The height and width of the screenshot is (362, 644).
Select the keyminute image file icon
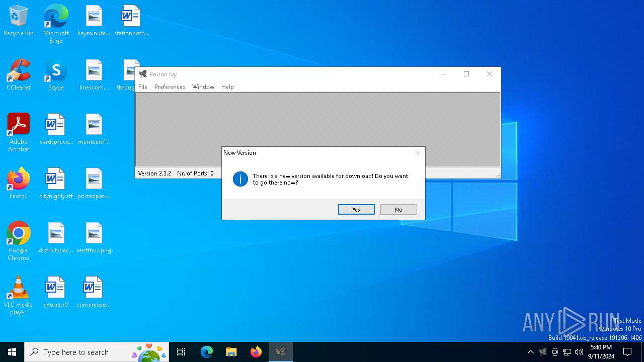click(94, 21)
